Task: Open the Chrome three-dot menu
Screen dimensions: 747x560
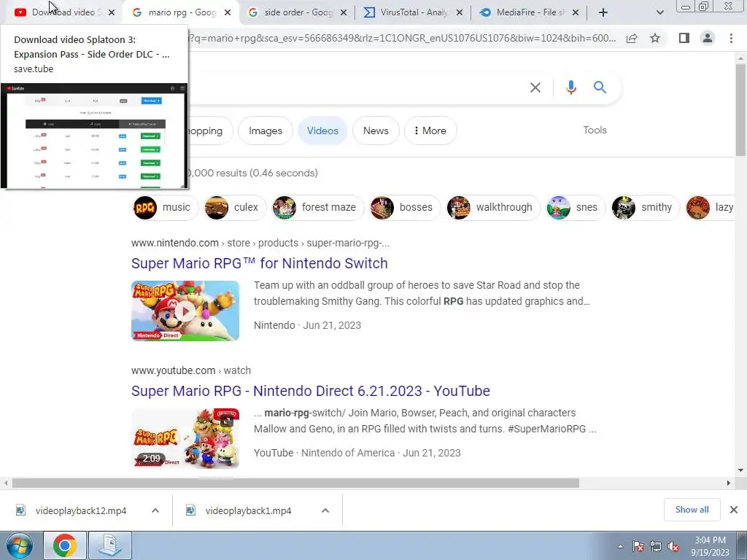Action: coord(731,38)
